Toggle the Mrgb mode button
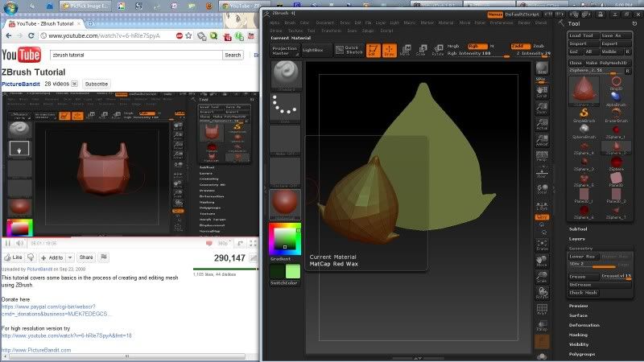 click(x=454, y=47)
